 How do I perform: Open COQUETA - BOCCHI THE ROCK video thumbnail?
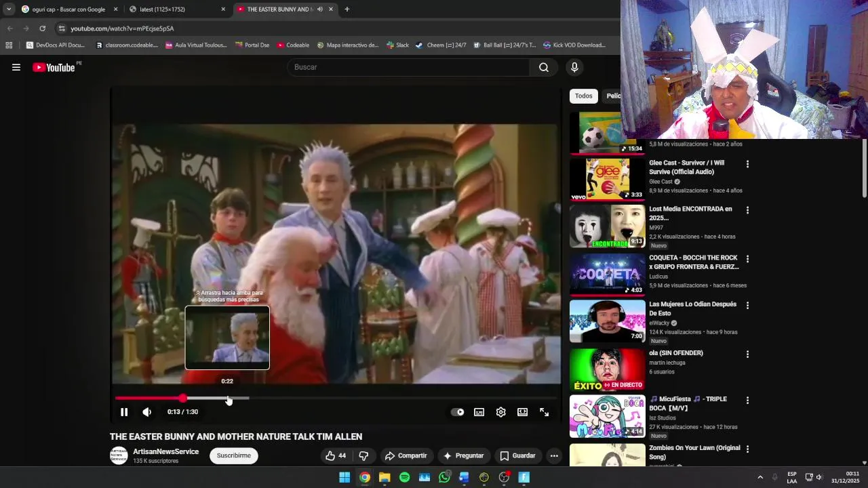tap(608, 275)
